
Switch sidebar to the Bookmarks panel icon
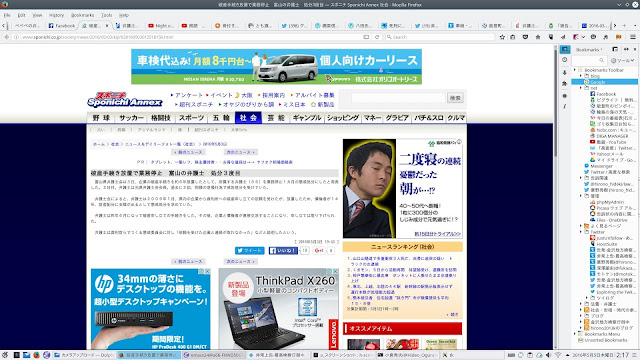click(565, 49)
